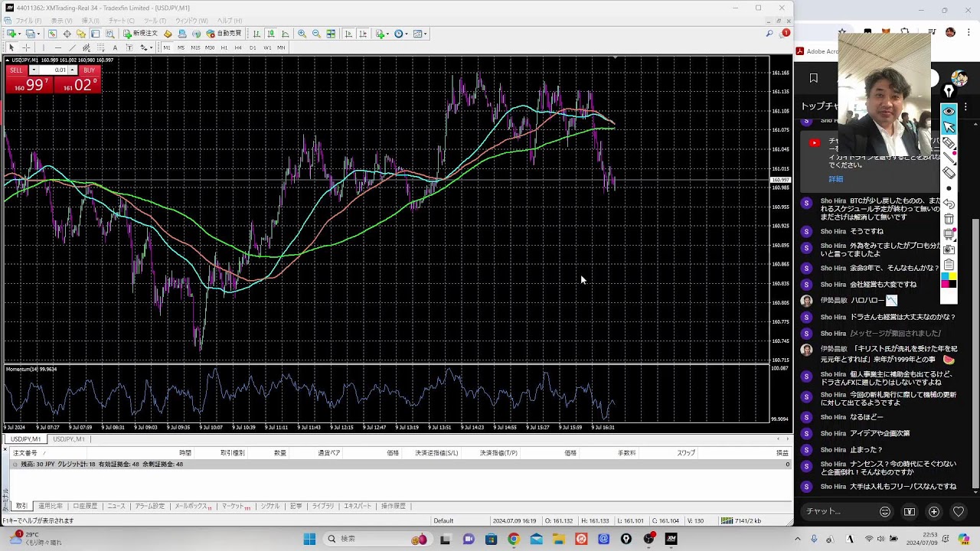The height and width of the screenshot is (551, 980).
Task: Open the エキスパート terminal tab
Action: click(x=358, y=506)
